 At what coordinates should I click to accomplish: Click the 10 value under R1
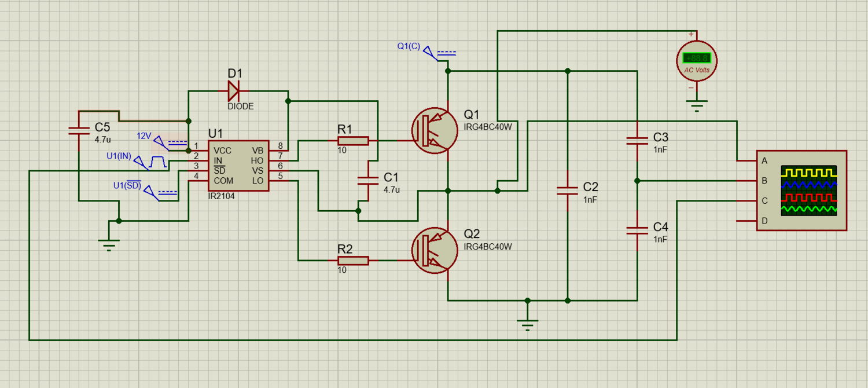(342, 151)
